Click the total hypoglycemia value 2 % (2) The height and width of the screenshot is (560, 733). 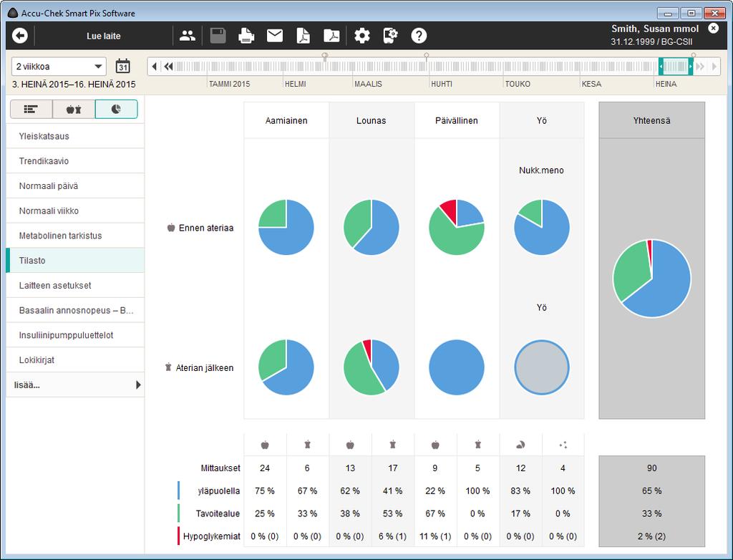tap(651, 536)
